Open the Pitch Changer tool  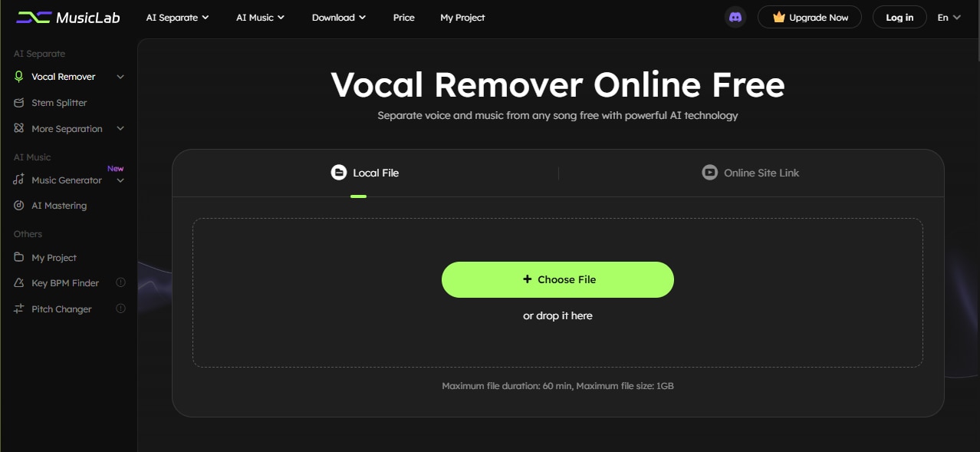[x=60, y=308]
